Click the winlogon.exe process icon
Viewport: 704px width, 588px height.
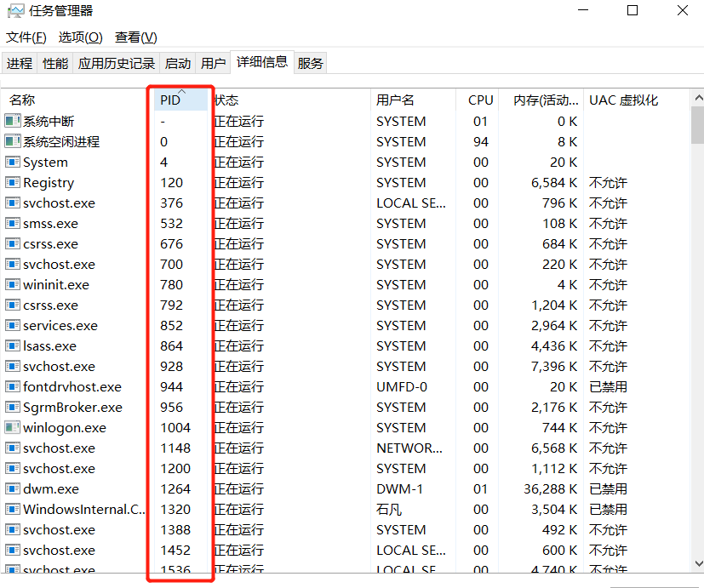(13, 428)
